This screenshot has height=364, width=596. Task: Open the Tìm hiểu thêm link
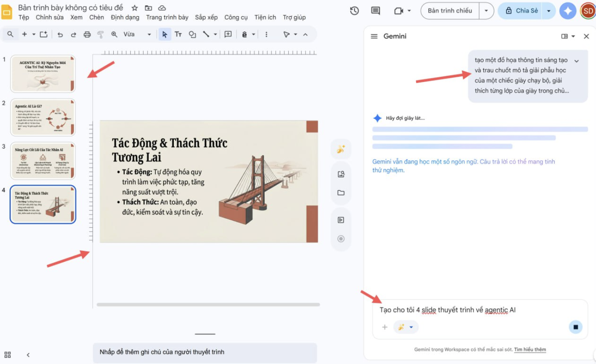(x=530, y=349)
